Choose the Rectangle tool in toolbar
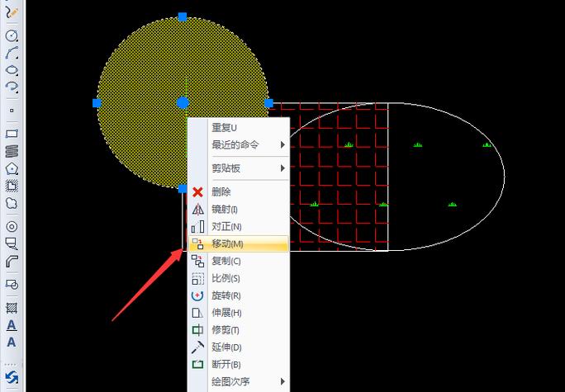The height and width of the screenshot is (392, 565). (x=12, y=133)
